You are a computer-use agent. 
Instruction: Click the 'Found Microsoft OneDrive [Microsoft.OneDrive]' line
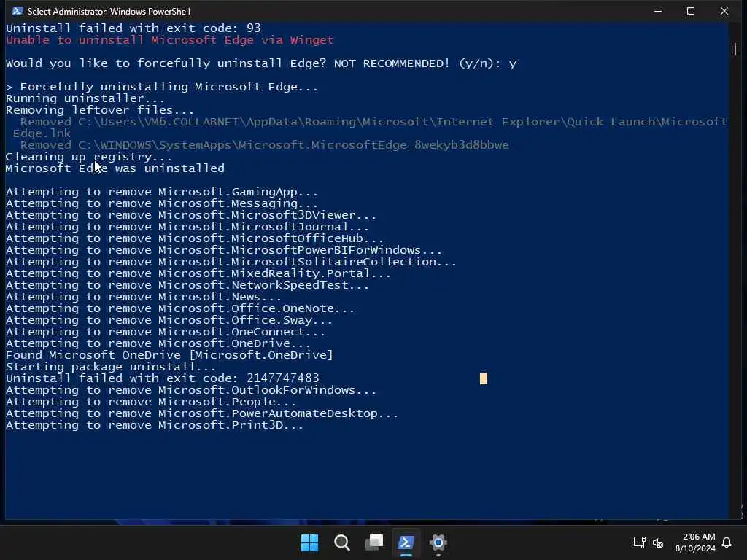tap(169, 355)
